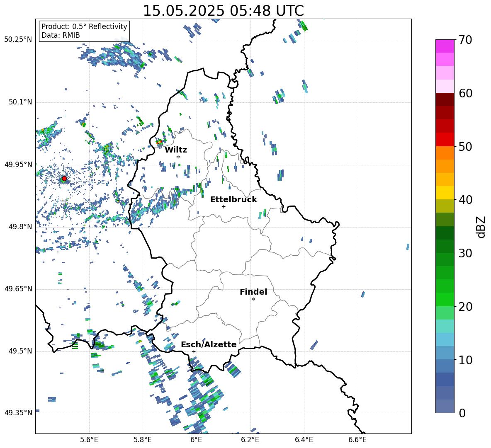Click the 6.6°E longitude label
Screen dimensions: 491x448
pos(357,440)
